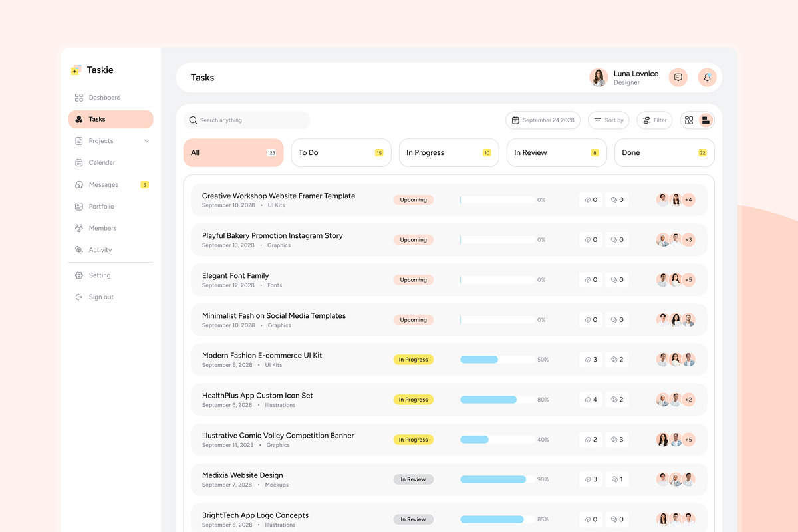Screen dimensions: 798x532
Task: Open Dashboard from the sidebar
Action: coord(104,98)
